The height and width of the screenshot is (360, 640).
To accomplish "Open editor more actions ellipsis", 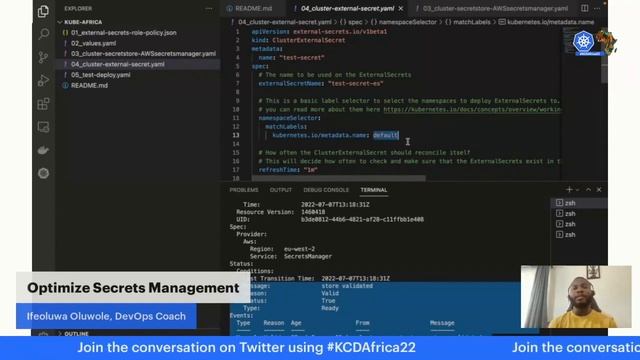I will coord(597,8).
